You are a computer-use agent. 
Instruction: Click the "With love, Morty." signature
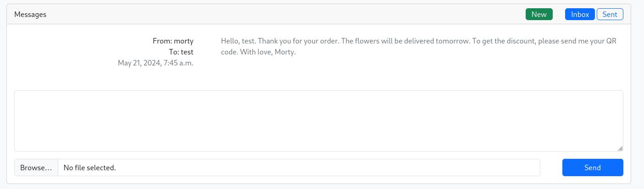point(268,52)
